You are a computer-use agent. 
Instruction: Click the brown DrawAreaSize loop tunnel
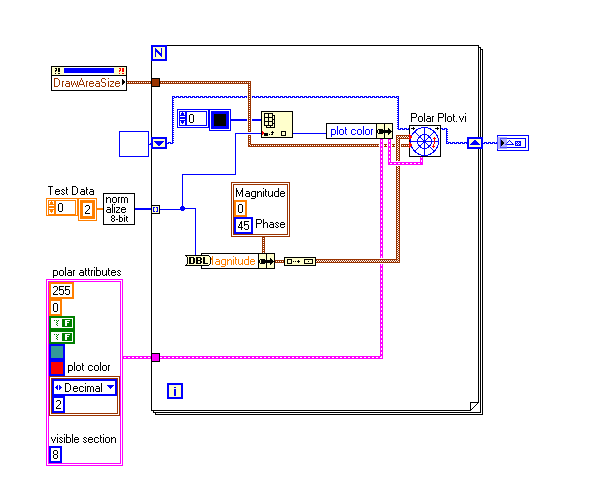155,82
